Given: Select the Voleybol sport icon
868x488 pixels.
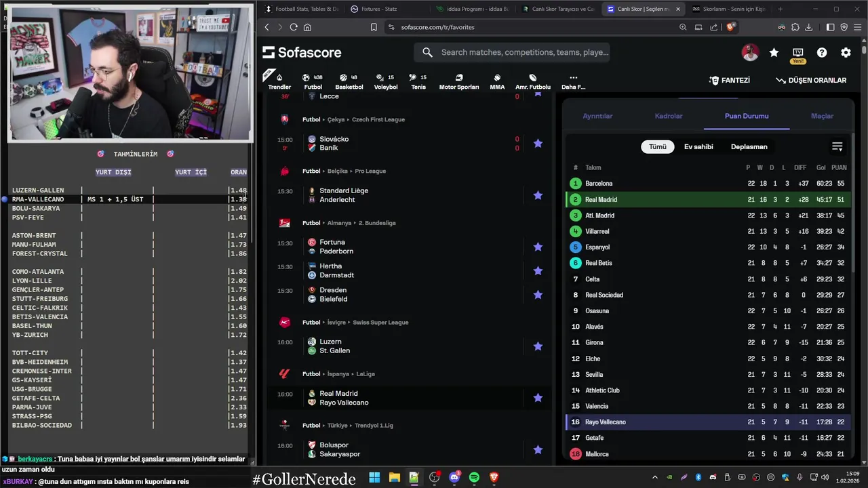Looking at the screenshot, I should (x=386, y=81).
